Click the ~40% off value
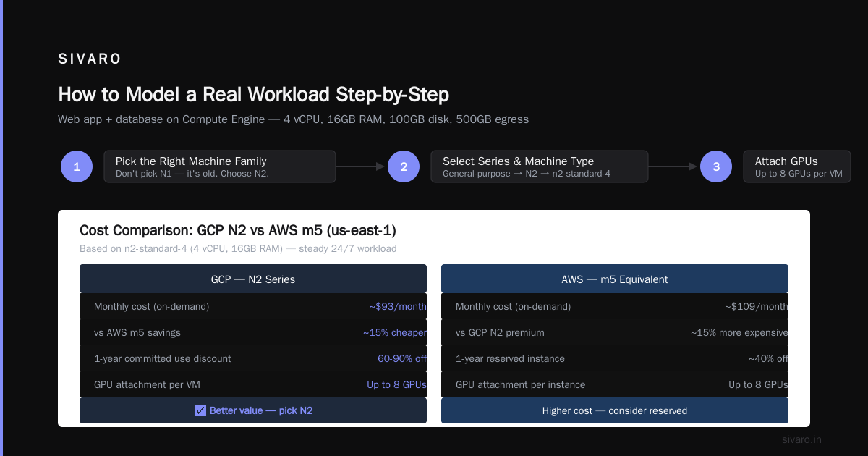 pos(768,358)
